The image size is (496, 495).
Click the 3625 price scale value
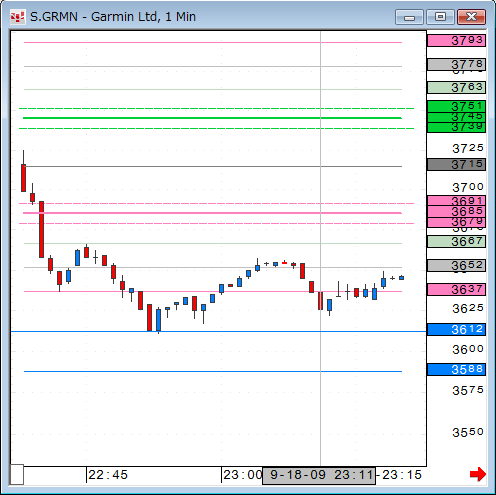point(468,309)
